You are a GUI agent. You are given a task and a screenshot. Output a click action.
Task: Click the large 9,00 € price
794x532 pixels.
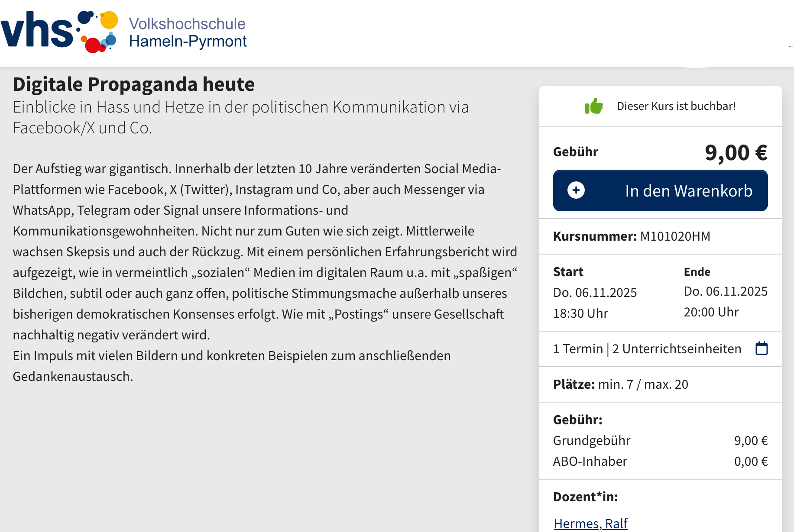pyautogui.click(x=736, y=152)
